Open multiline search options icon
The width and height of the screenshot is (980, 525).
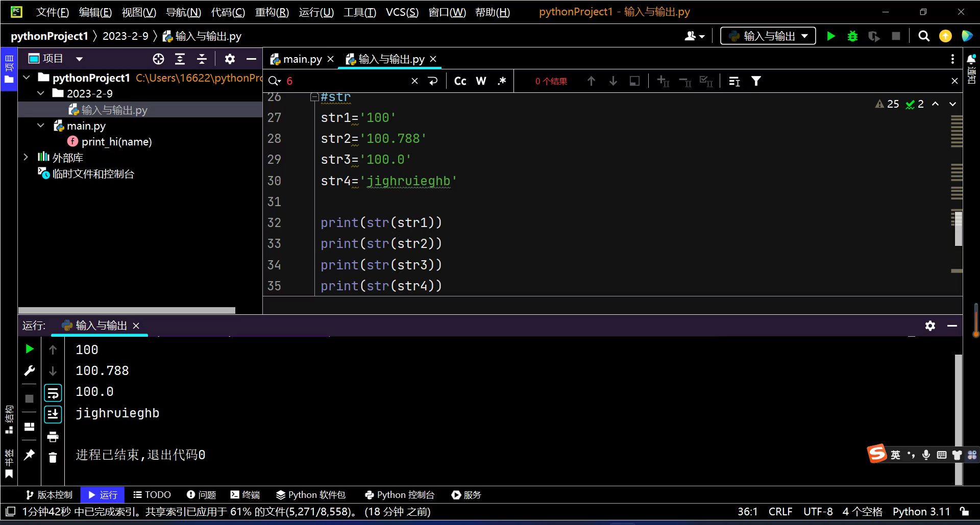734,81
